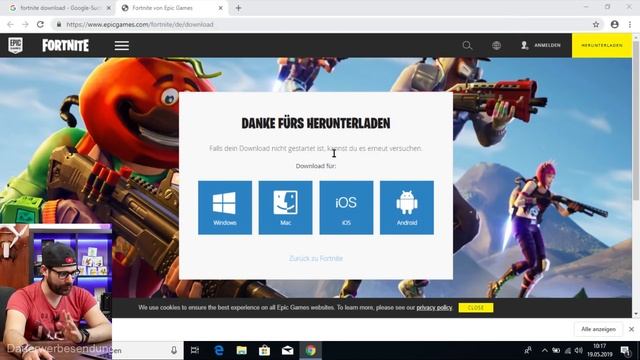This screenshot has width=640, height=360.
Task: Open the volume control in tray
Action: (x=579, y=350)
